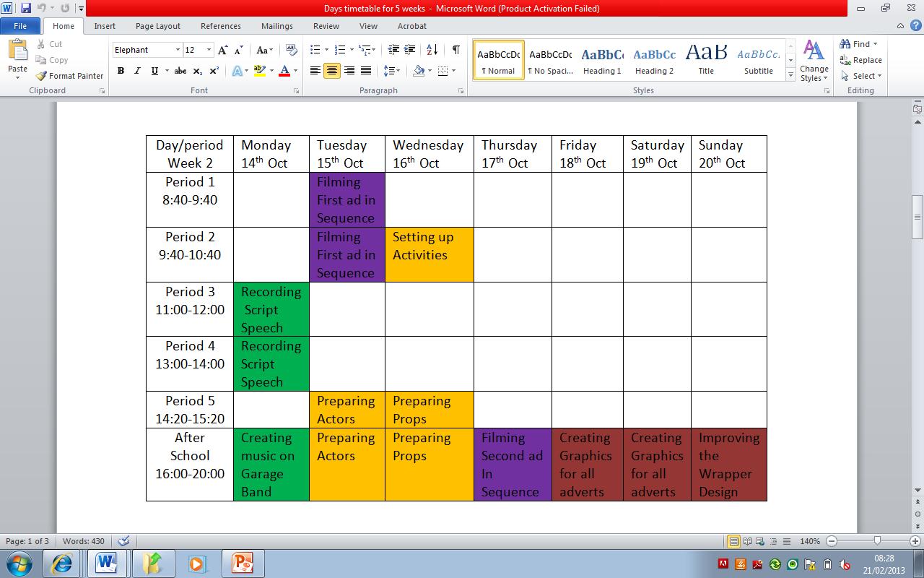Click the Strikethrough icon
The image size is (924, 578).
[x=180, y=71]
